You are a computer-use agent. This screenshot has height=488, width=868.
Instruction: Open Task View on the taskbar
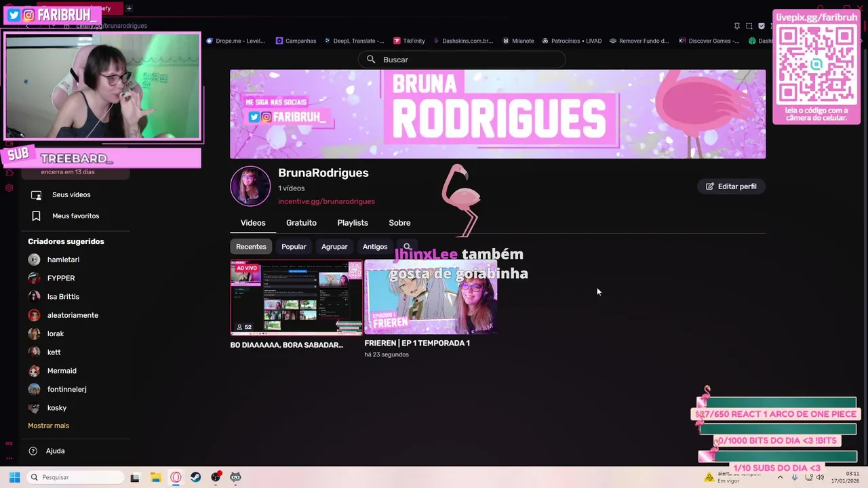pos(135,477)
